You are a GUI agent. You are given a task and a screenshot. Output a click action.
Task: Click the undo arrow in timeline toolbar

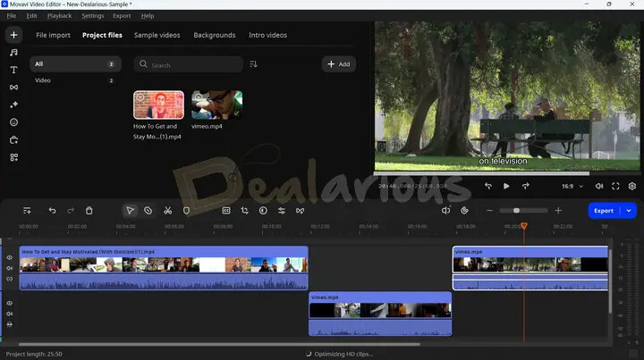pyautogui.click(x=52, y=211)
